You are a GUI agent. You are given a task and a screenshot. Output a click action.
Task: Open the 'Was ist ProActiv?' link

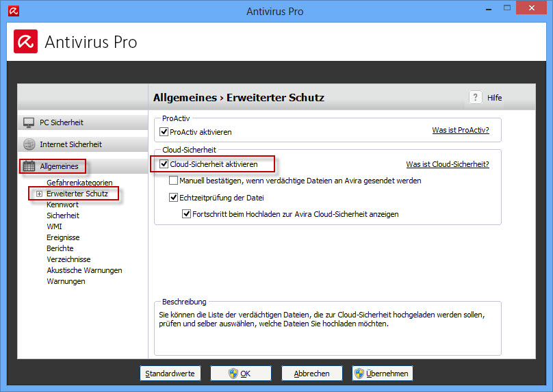[x=461, y=130]
